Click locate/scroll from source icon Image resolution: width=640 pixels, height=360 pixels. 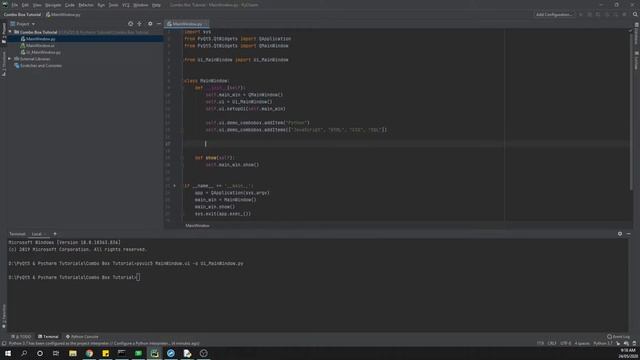tap(130, 24)
